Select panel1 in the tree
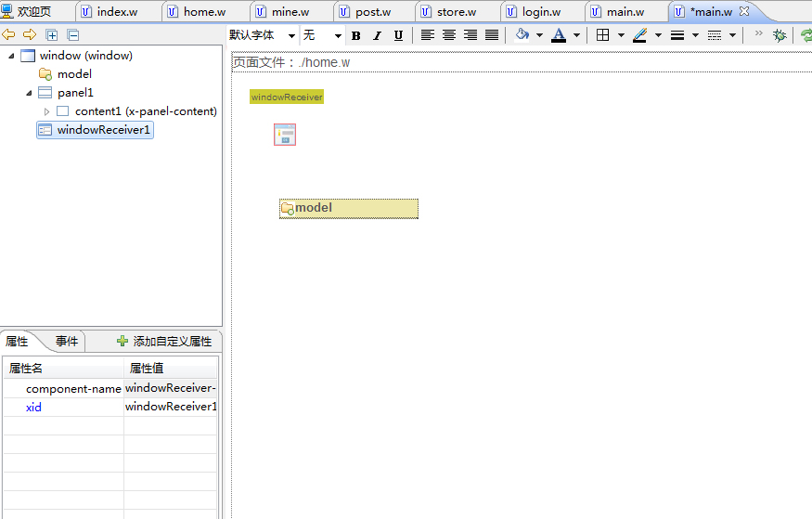This screenshot has width=812, height=519. (x=75, y=93)
